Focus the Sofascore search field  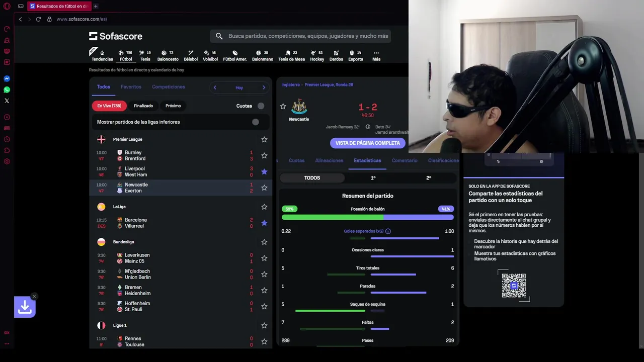coord(300,36)
